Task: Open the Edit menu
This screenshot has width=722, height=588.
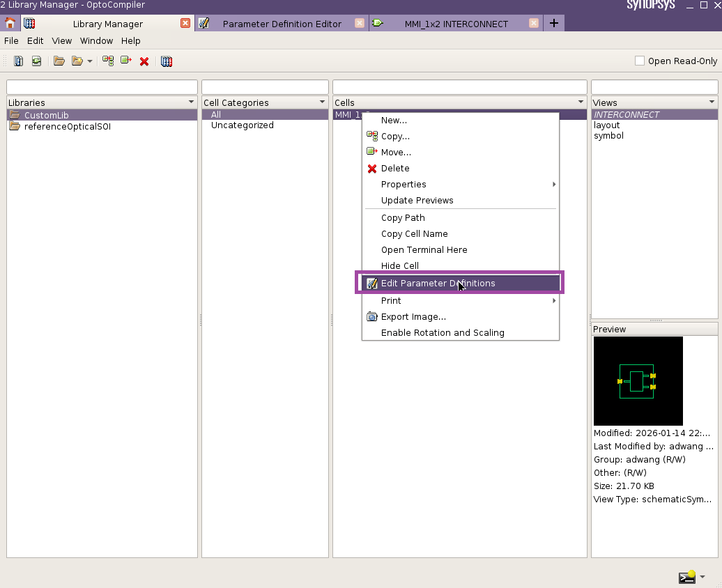Action: [x=35, y=41]
